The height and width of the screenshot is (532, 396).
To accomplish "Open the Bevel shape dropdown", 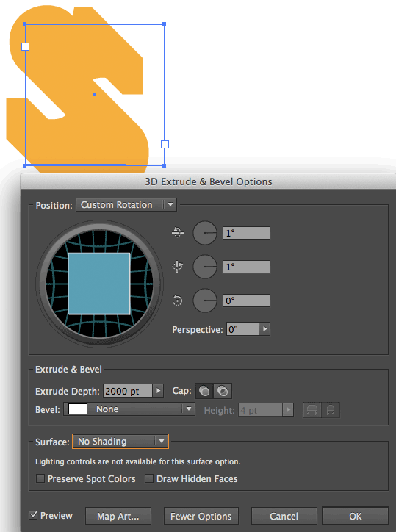I will click(x=129, y=409).
